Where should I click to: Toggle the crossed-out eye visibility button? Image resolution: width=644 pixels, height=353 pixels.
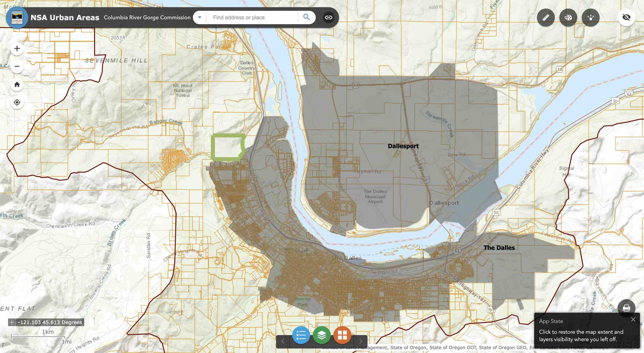click(626, 18)
